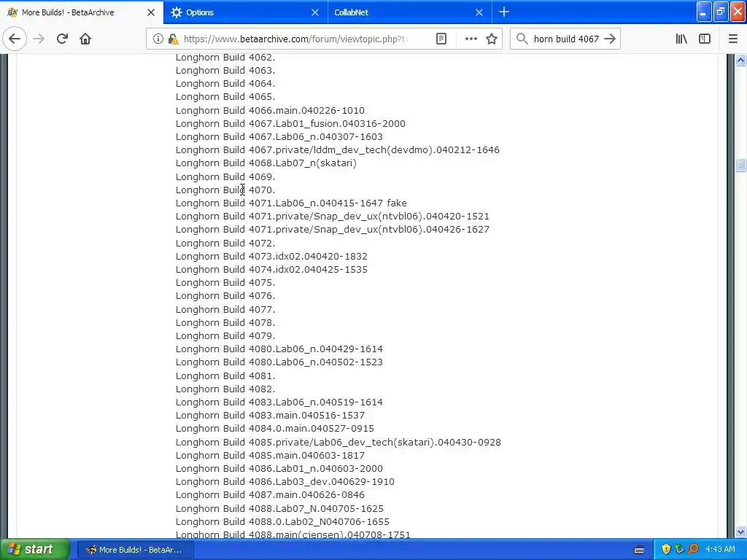Image resolution: width=747 pixels, height=560 pixels.
Task: Click text Longhorn Build 4083.main.040516-1537
Action: pyautogui.click(x=270, y=415)
